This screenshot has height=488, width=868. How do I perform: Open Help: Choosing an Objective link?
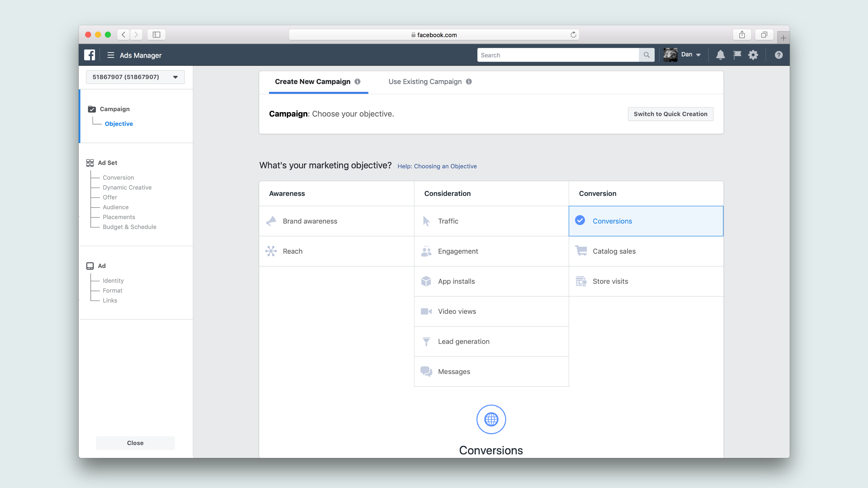(x=437, y=166)
